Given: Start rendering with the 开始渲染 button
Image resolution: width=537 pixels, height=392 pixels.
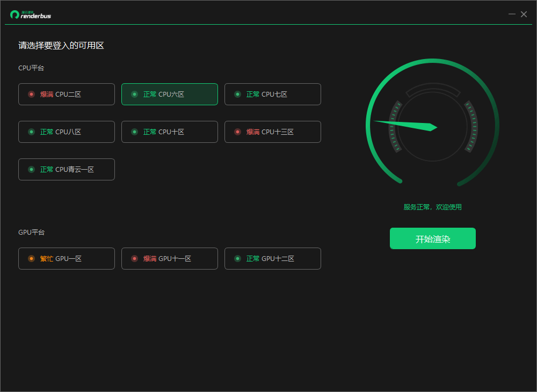Looking at the screenshot, I should point(432,238).
